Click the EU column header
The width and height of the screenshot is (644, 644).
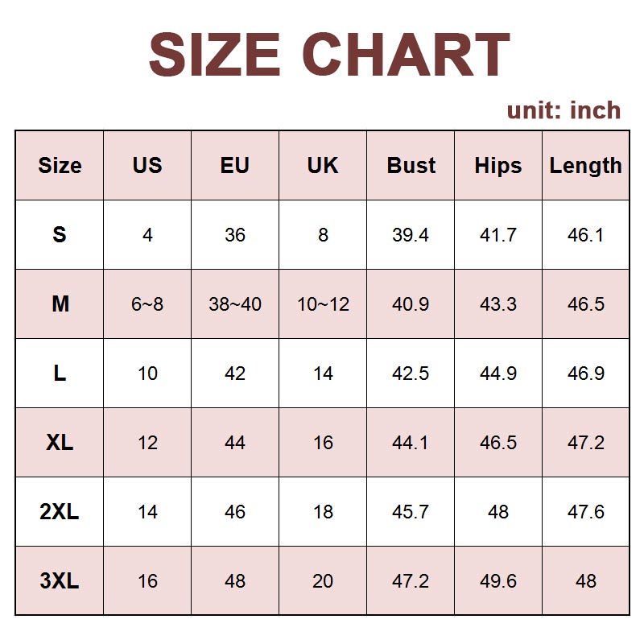(x=235, y=166)
